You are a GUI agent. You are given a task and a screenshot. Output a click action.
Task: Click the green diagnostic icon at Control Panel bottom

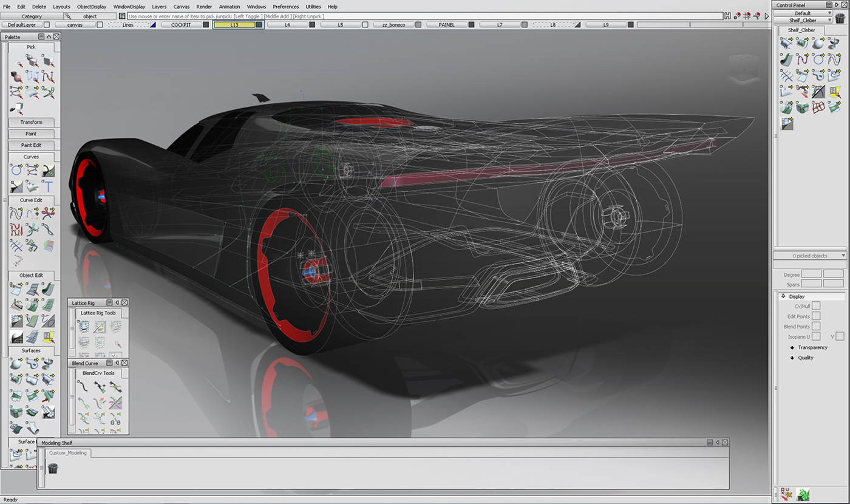[801, 494]
